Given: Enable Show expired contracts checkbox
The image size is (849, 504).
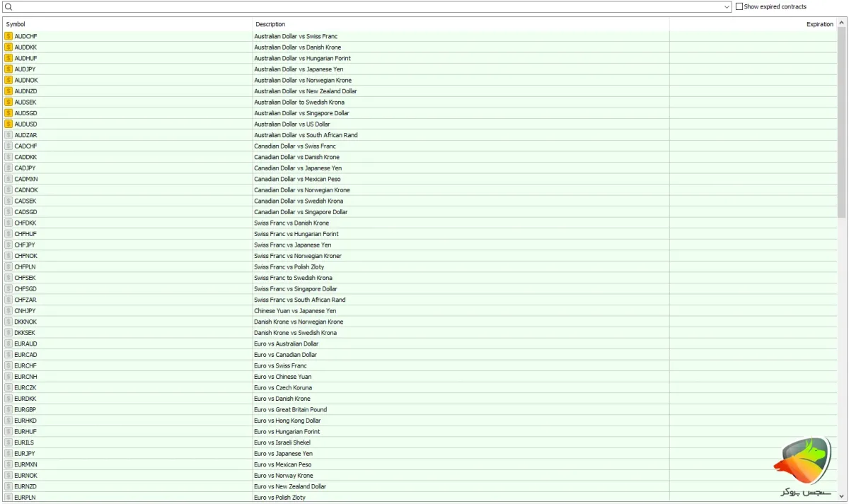Looking at the screenshot, I should point(739,6).
